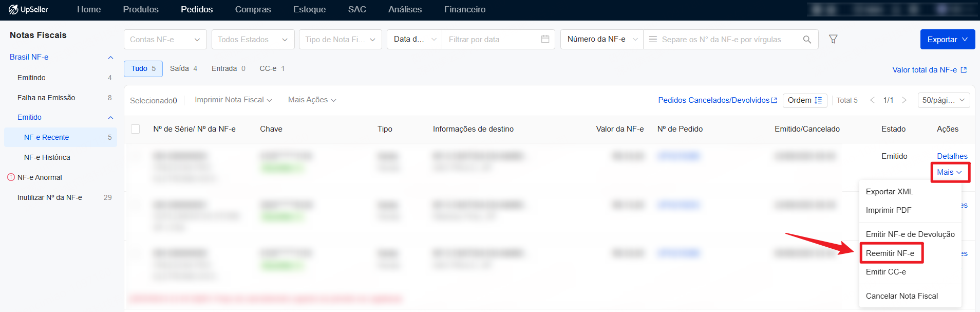Open the Número da NF-e dropdown

pos(602,40)
